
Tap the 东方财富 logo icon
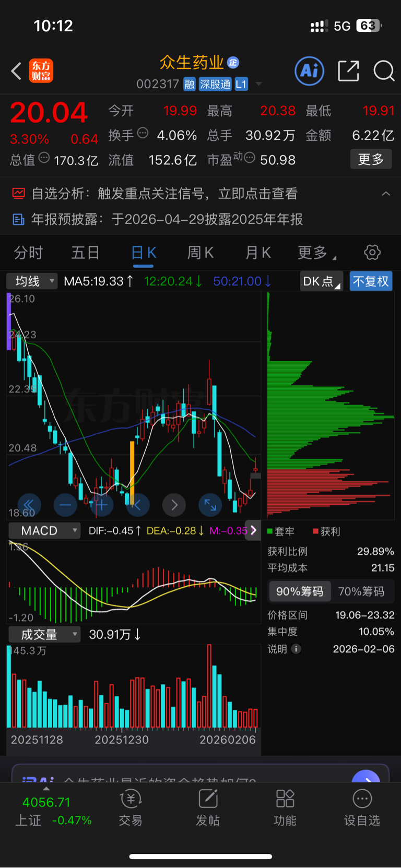tap(41, 71)
